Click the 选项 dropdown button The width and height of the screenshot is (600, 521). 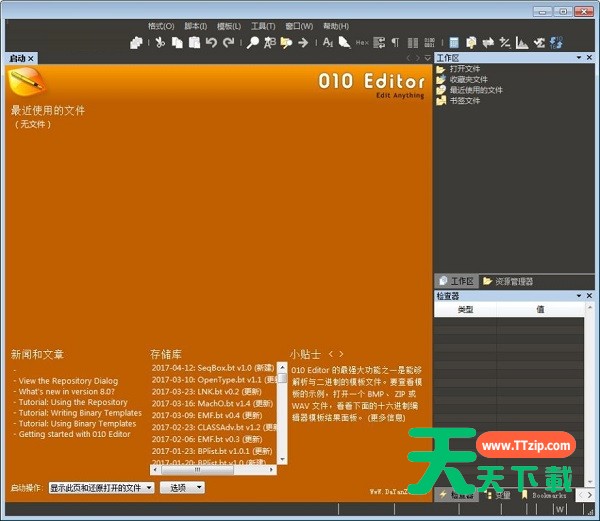[182, 488]
